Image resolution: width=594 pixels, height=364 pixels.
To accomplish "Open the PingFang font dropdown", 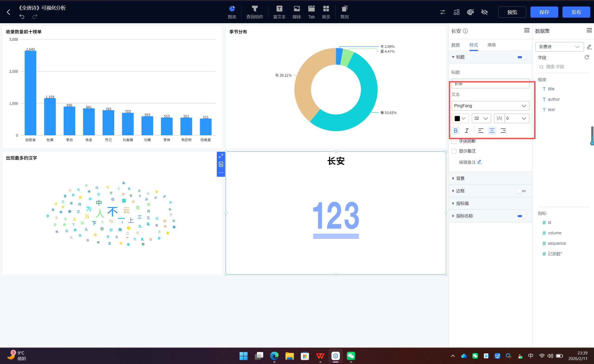I will (490, 106).
